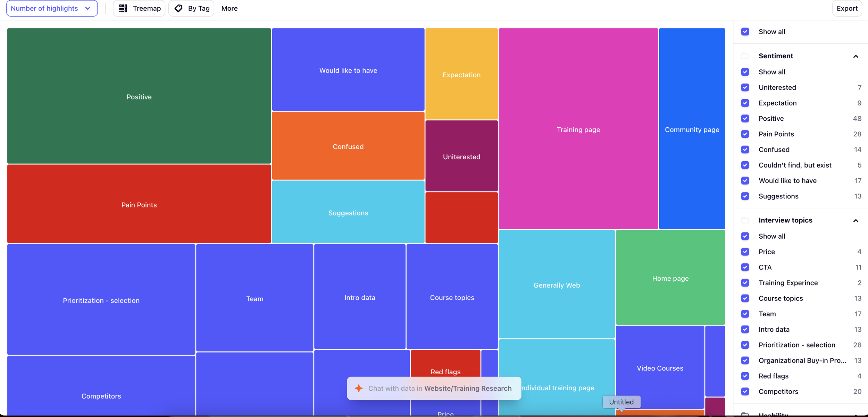Image resolution: width=868 pixels, height=417 pixels.
Task: Click the Sentiment folder icon
Action: point(745,56)
